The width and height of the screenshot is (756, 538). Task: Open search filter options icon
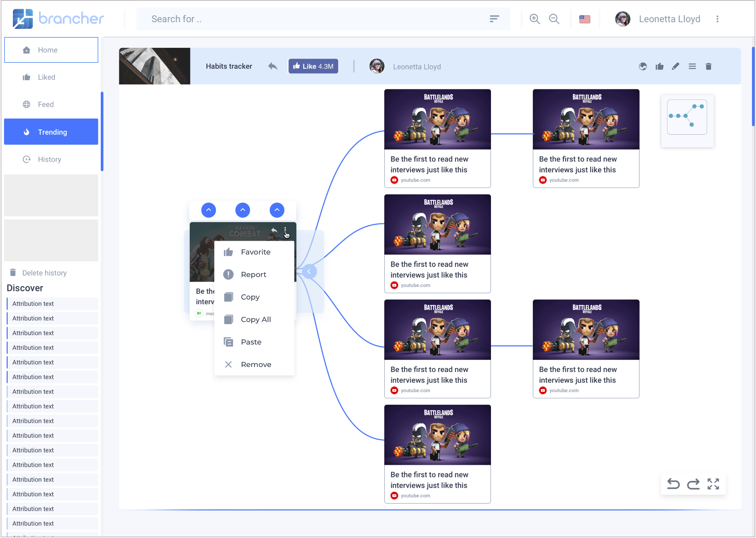(x=494, y=19)
